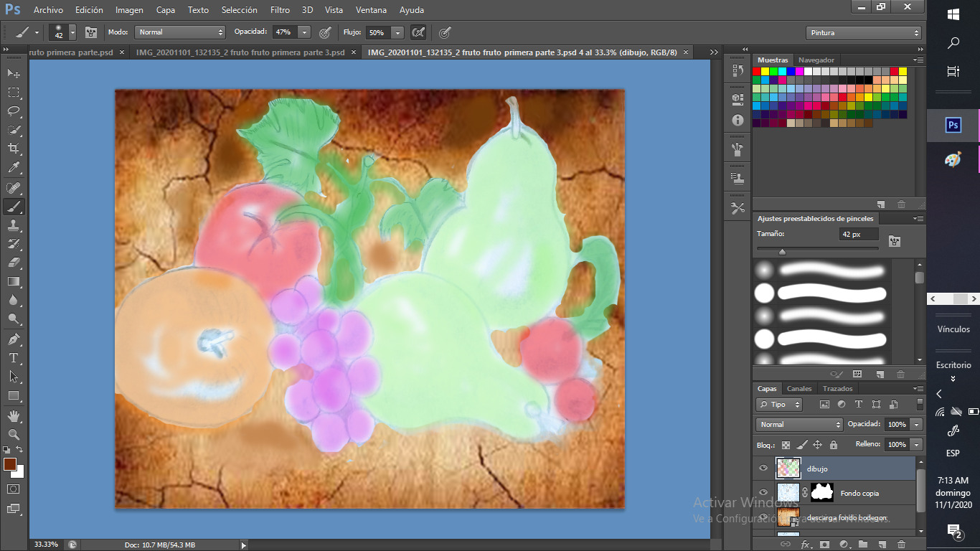Click the foreground brown color swatch
Image resolution: width=980 pixels, height=551 pixels.
10,464
